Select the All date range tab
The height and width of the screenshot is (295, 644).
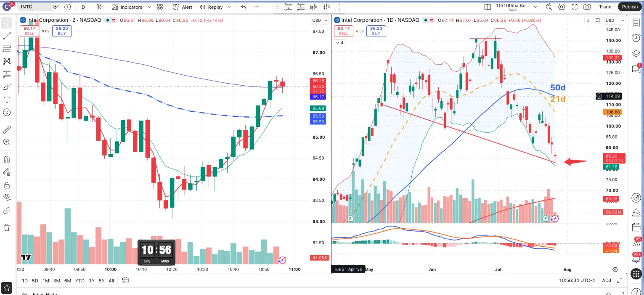tap(111, 281)
